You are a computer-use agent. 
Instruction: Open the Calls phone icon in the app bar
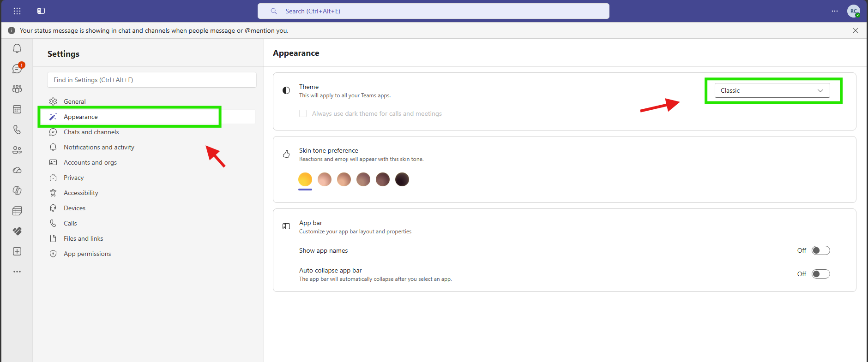click(x=17, y=130)
